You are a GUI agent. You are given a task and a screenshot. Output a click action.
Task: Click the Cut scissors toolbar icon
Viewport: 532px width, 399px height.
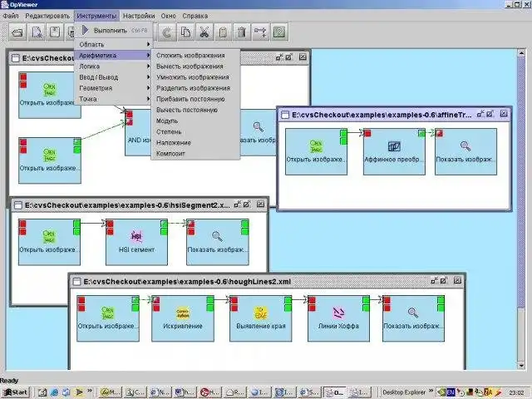click(204, 32)
